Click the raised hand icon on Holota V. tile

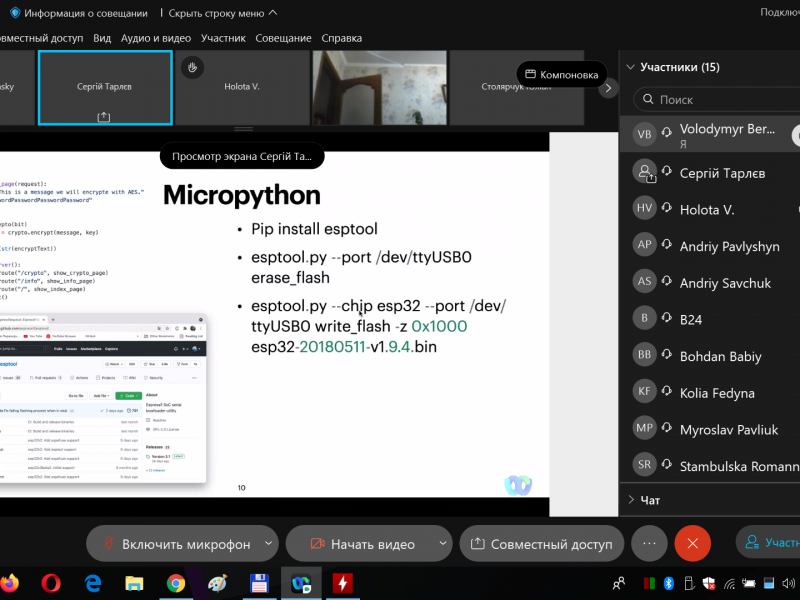point(194,67)
